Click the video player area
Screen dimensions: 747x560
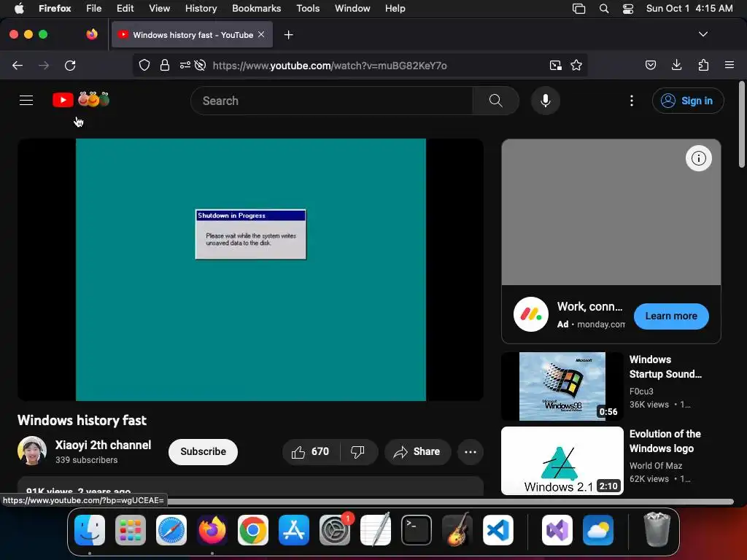point(251,270)
